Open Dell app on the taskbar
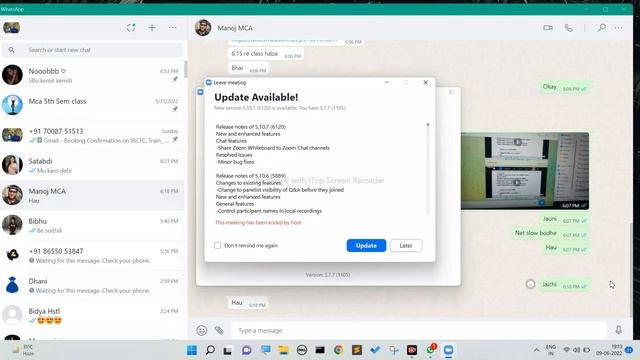 (302, 350)
